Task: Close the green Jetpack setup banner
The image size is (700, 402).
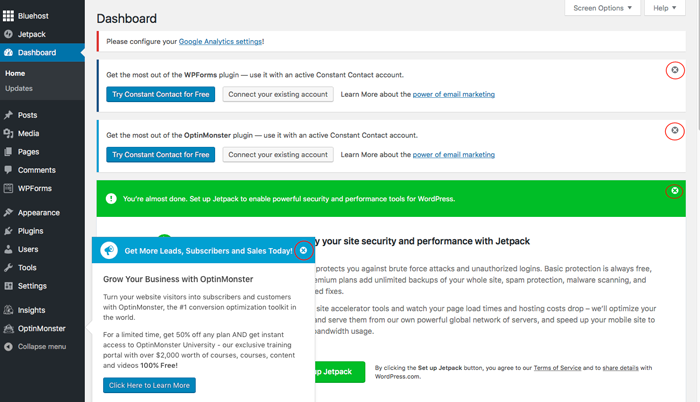Action: [675, 191]
